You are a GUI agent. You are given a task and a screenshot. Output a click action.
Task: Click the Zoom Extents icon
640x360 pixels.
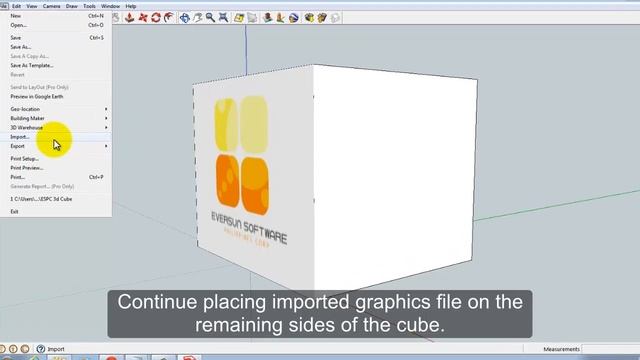[223, 18]
